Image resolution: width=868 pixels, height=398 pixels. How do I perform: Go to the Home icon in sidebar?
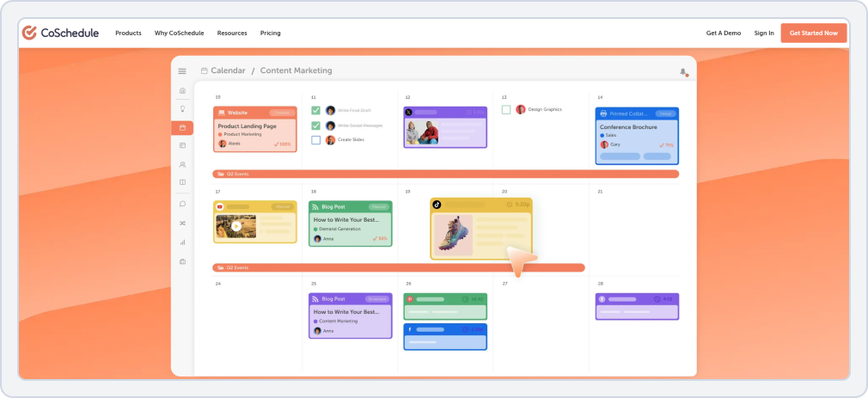(183, 91)
